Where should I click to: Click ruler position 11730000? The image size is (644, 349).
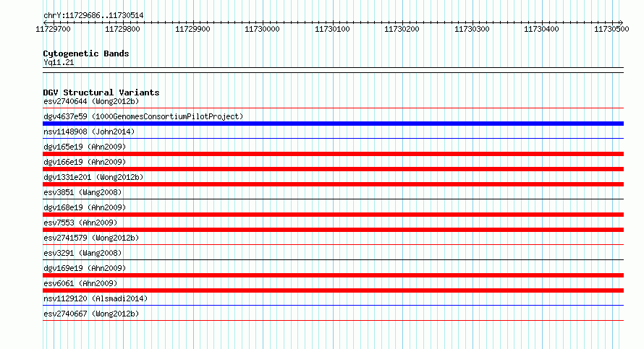(262, 29)
